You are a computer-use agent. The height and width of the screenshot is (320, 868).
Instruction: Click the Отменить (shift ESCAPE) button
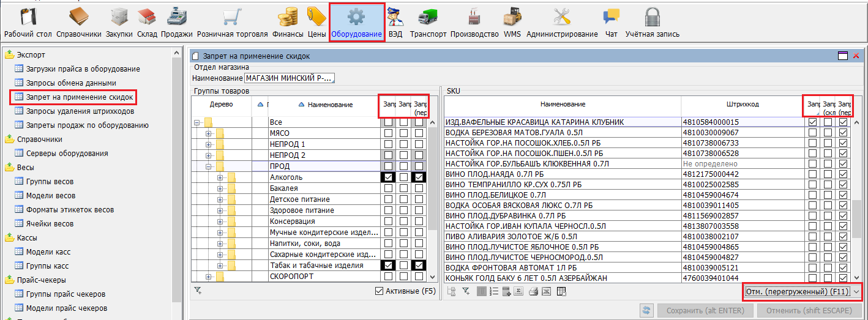tap(804, 311)
